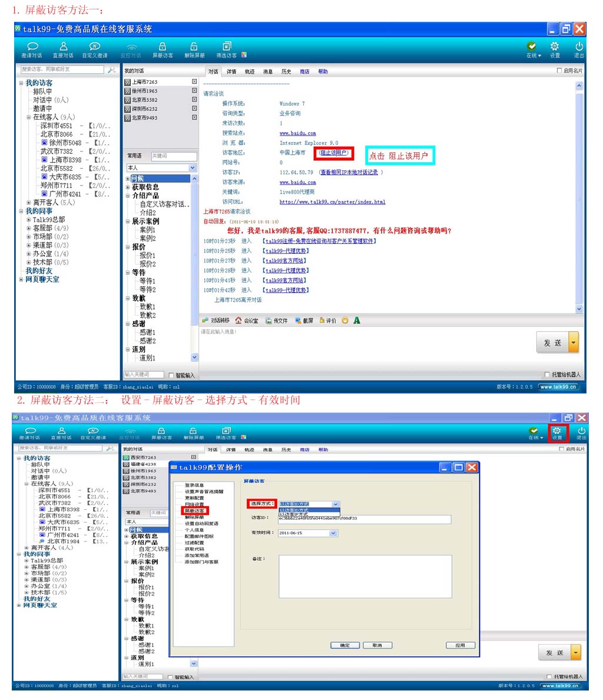
Task: Click 解除屏蔽 unlock icon in upper window toolbar
Action: tap(194, 47)
